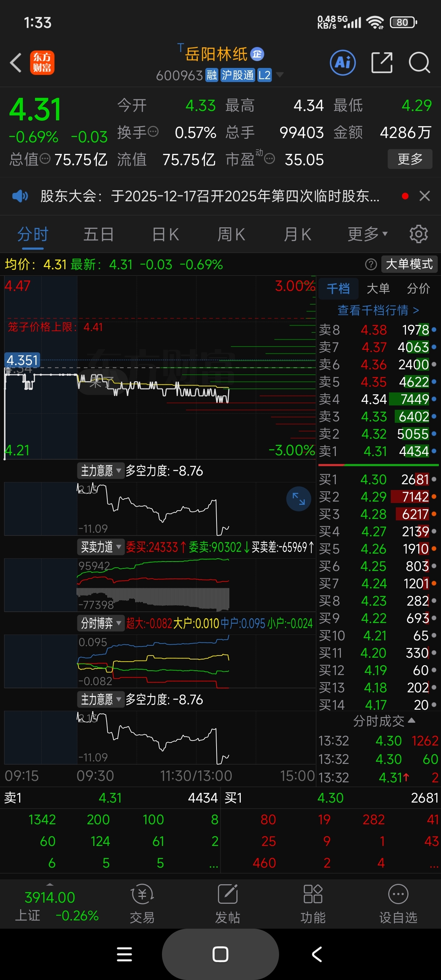Tap 买14 row at 4.17

pos(378,705)
